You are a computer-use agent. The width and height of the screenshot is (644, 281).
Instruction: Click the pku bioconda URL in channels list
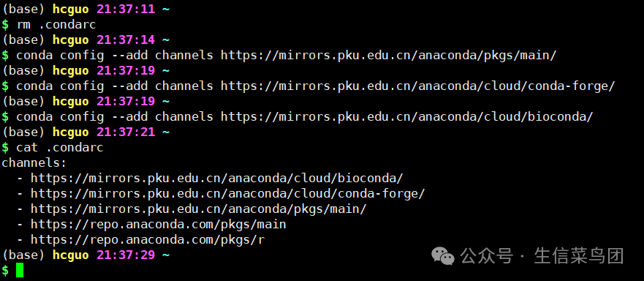[217, 178]
